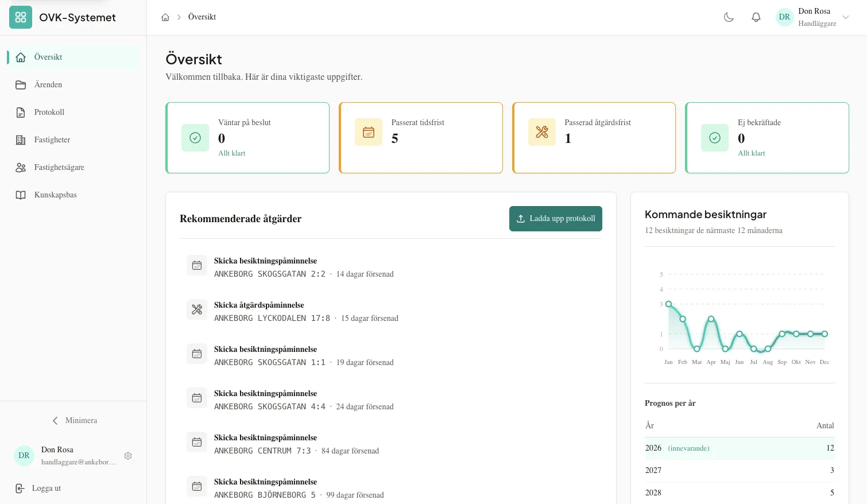This screenshot has height=504, width=867.
Task: Click the calendar icon in Passerat tidsfrist card
Action: tap(369, 132)
